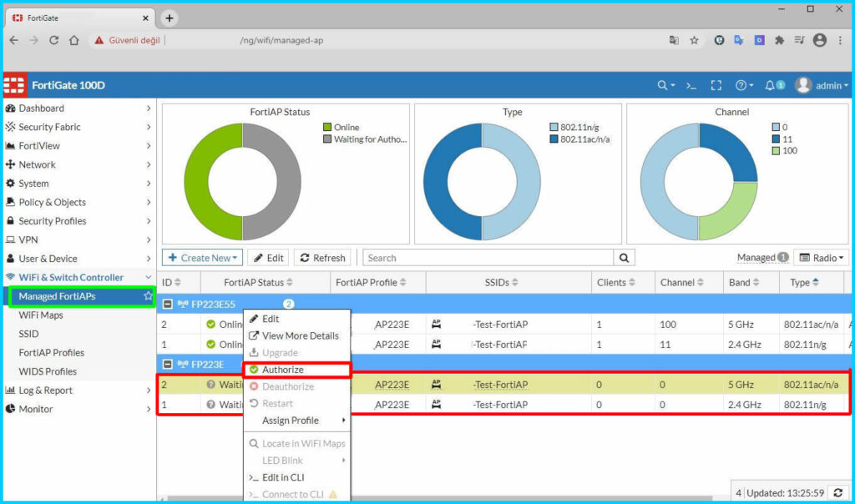Refresh data using the Updated timestamp icon
The image size is (855, 504).
tap(838, 493)
